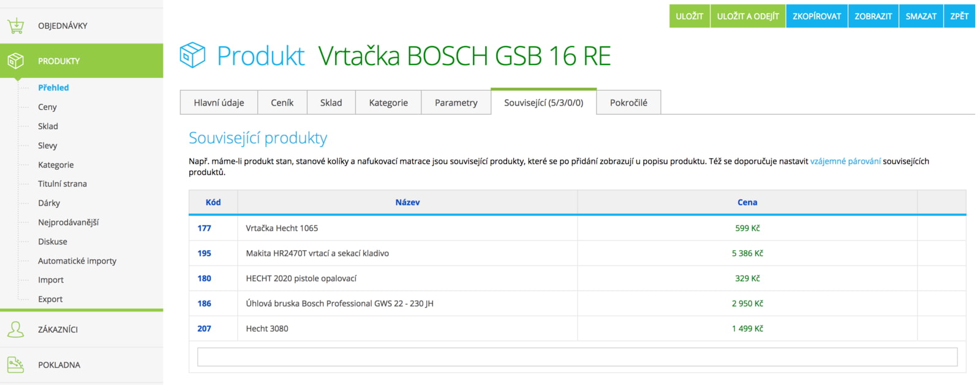Open product code 195 link

(x=204, y=253)
